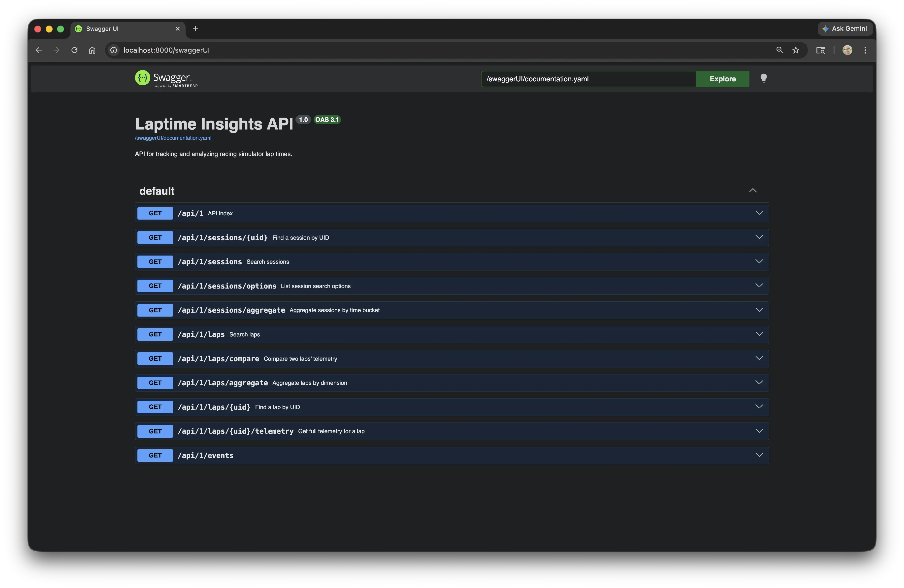Click the OAS 3.1 version badge
904x588 pixels.
[327, 120]
